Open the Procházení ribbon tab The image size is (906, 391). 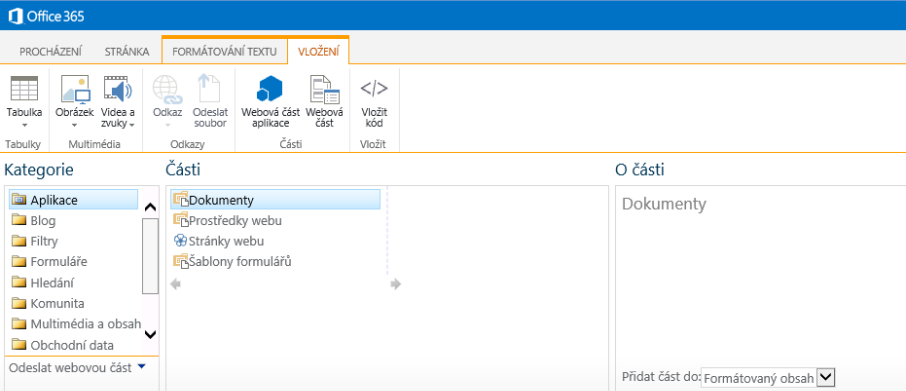tap(50, 51)
